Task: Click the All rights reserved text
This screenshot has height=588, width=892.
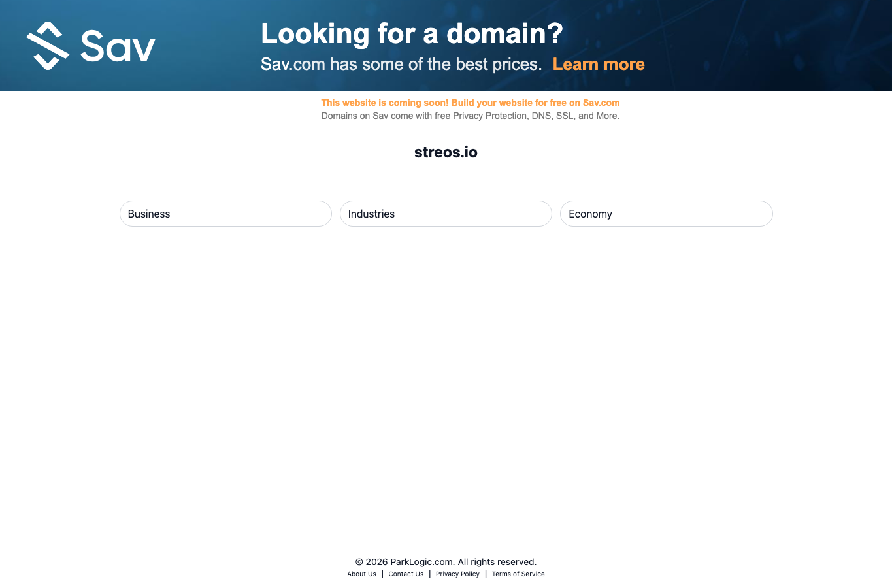Action: pos(497,562)
